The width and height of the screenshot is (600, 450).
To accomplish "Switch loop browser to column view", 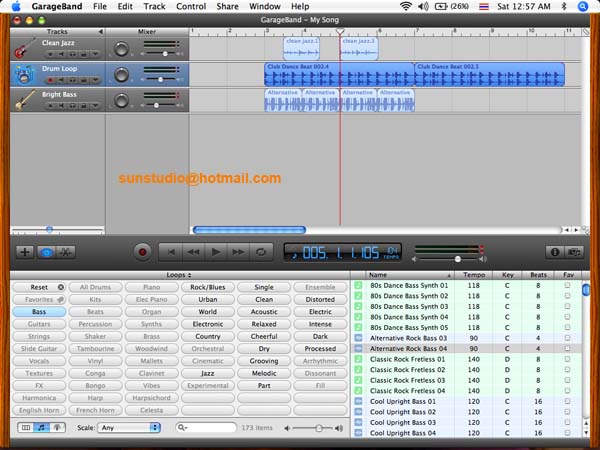I will click(26, 427).
